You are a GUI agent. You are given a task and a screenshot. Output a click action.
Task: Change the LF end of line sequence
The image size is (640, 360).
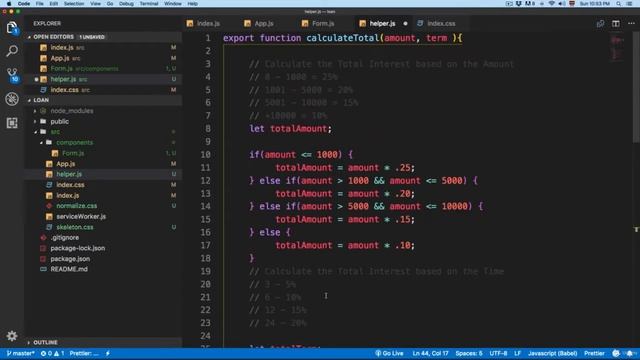[517, 353]
